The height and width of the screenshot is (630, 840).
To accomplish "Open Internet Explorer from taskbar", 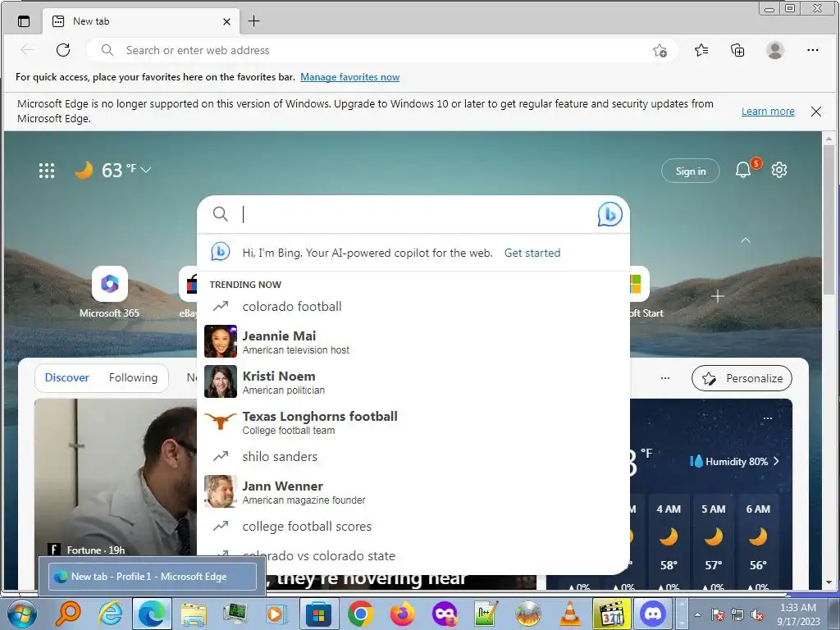I will [x=110, y=614].
